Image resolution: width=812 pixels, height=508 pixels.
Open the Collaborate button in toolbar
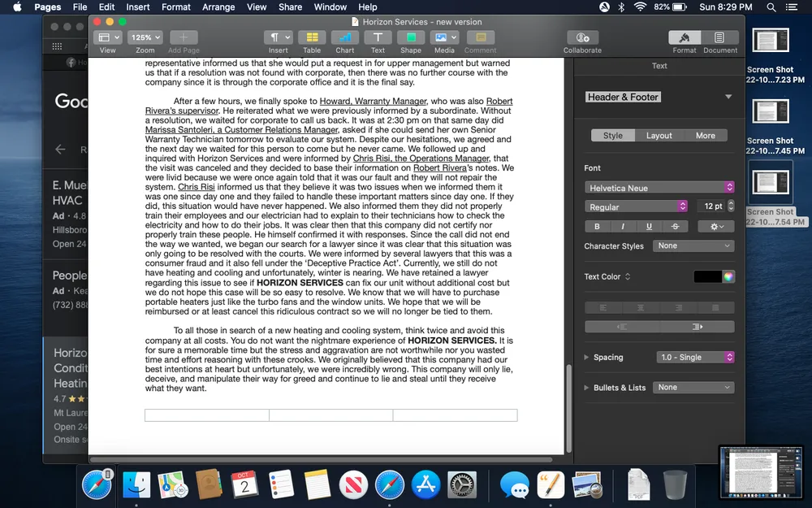(582, 37)
